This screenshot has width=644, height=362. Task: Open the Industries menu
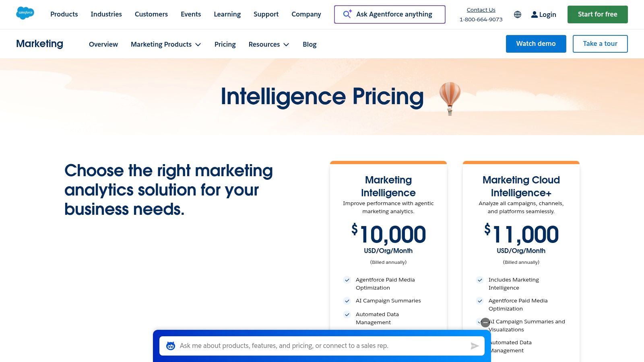coord(106,14)
